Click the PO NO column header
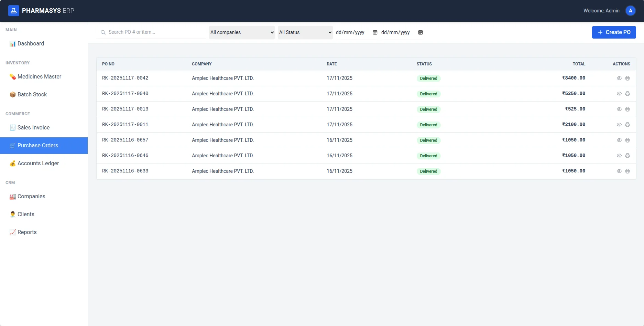644x326 pixels. point(108,64)
